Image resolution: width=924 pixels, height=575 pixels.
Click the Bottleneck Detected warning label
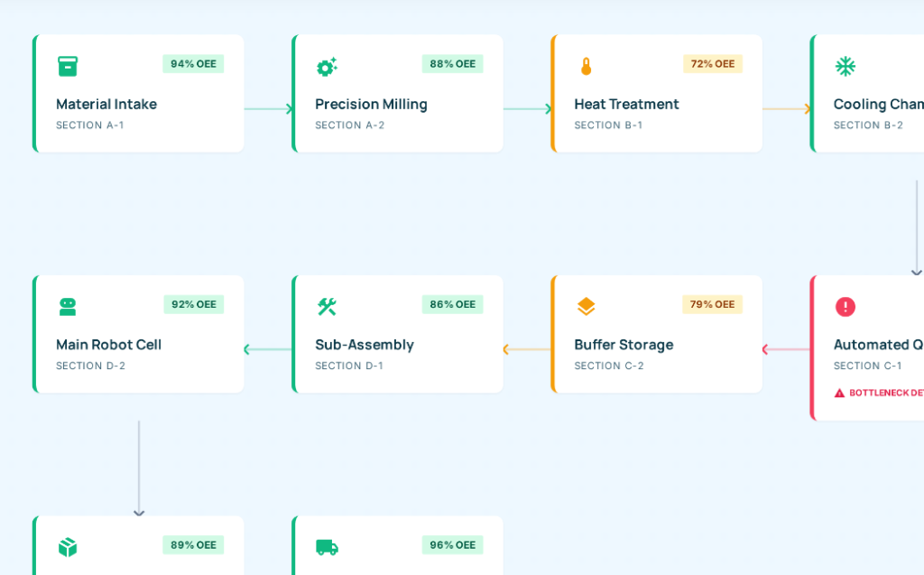880,393
